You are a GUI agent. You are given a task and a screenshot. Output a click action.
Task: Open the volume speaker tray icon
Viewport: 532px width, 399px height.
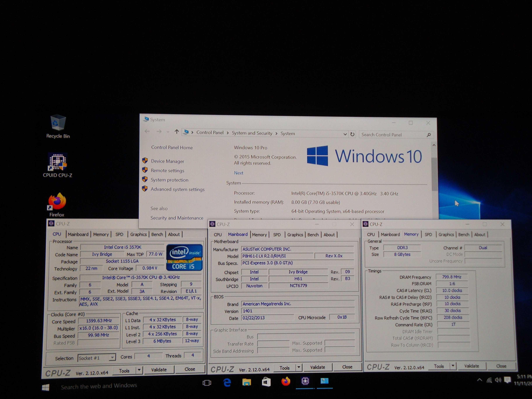[x=498, y=380]
